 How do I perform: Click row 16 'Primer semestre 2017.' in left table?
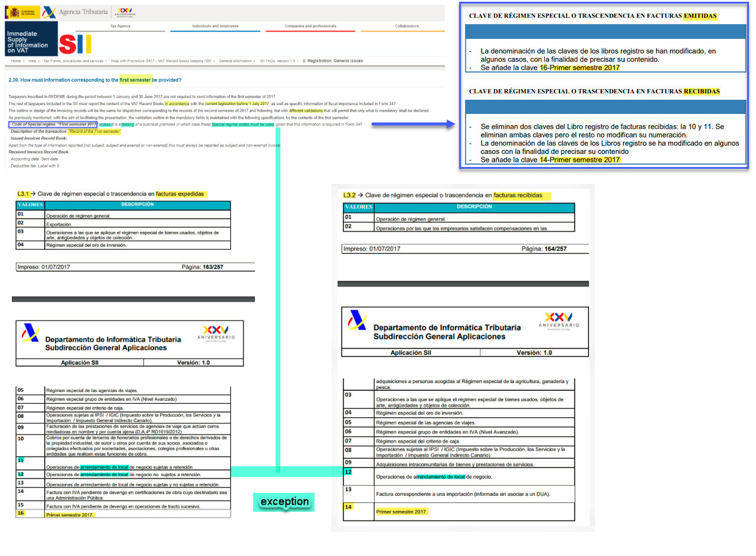tap(123, 515)
